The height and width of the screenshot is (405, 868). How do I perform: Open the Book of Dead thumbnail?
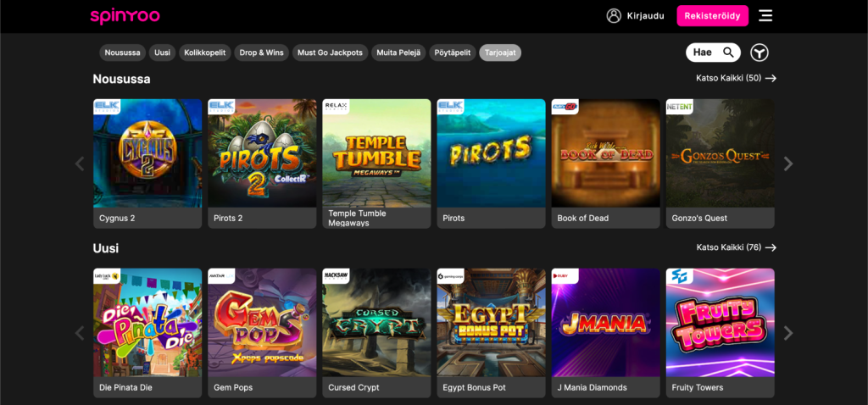[606, 153]
